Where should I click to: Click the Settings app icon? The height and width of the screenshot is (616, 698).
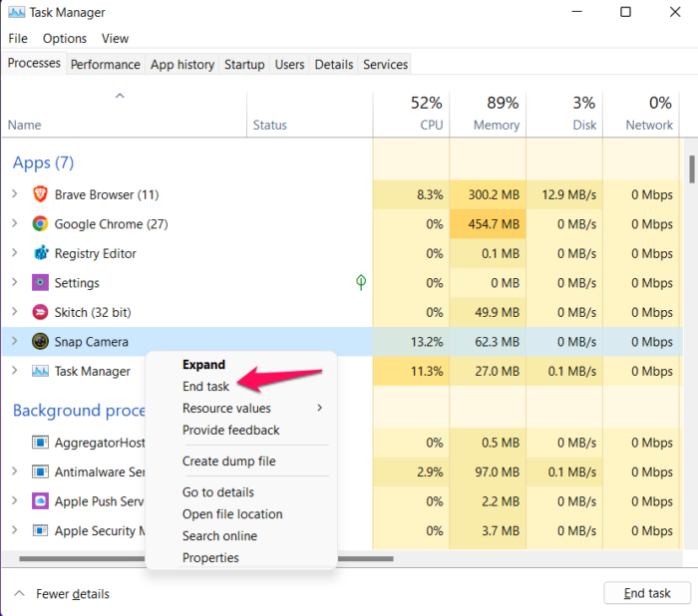point(40,283)
